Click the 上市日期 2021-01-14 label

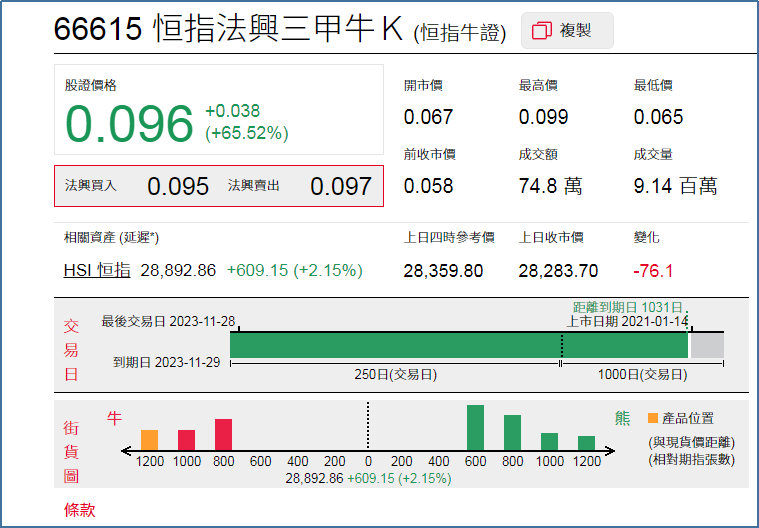coord(627,321)
